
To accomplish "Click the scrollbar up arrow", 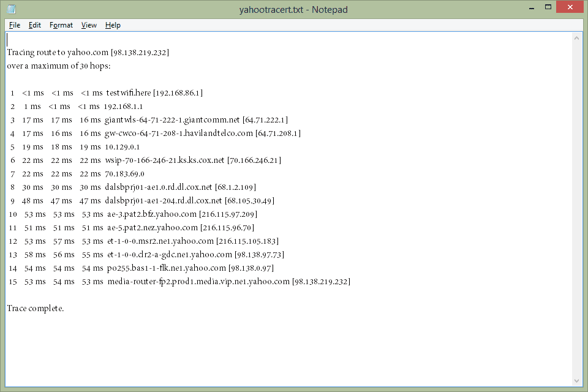I will click(x=576, y=38).
